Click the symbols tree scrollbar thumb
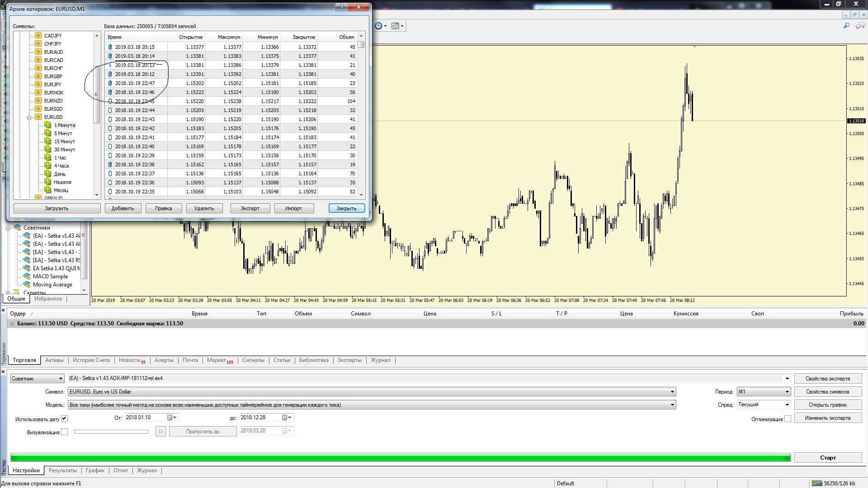 click(x=96, y=95)
